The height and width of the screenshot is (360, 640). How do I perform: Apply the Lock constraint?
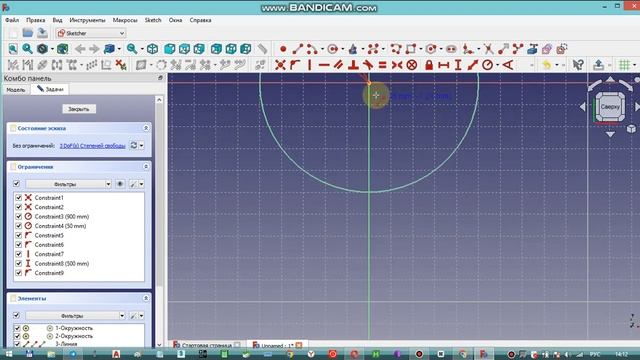(429, 65)
